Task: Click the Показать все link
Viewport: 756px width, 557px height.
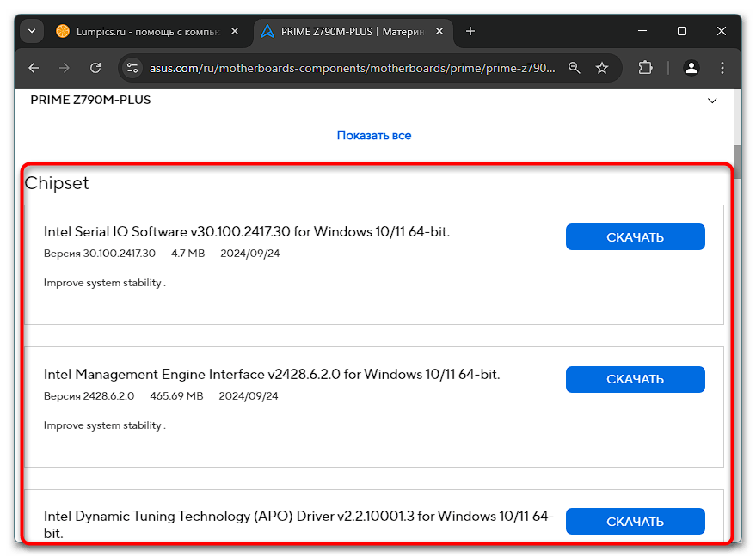Action: (x=373, y=136)
